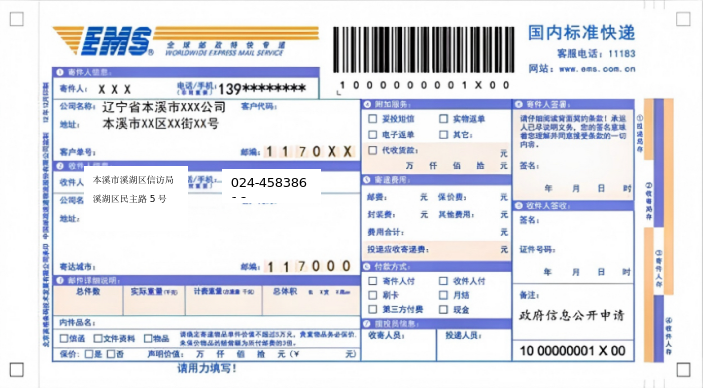
Task: Click the 备注 label
Action: [x=529, y=295]
